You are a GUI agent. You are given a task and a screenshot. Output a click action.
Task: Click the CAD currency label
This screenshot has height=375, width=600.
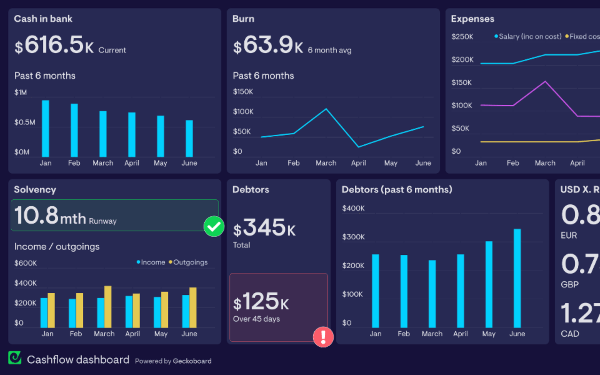tap(570, 334)
